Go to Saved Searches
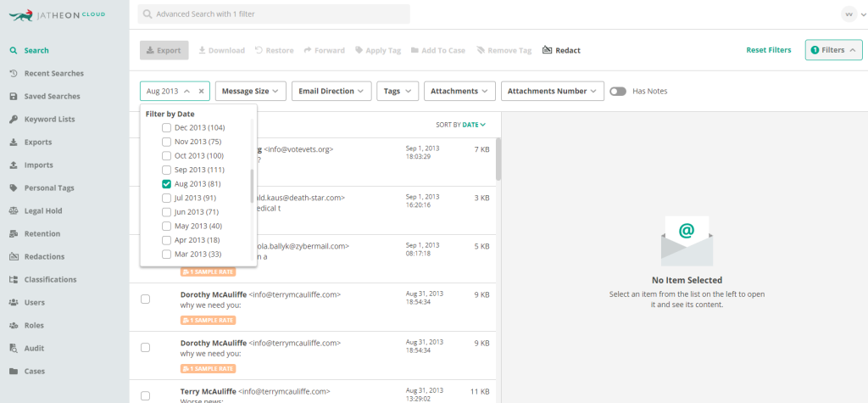The width and height of the screenshot is (868, 403). coord(52,97)
